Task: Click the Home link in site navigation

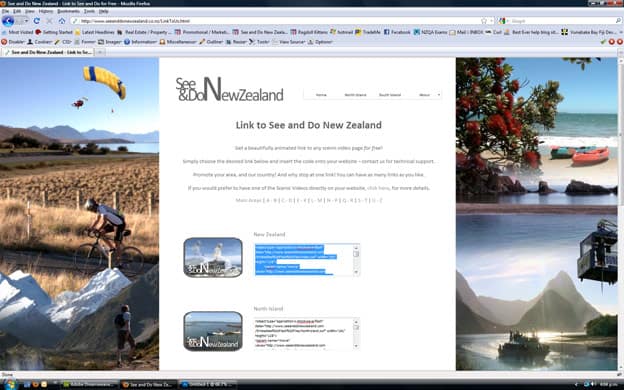Action: [x=321, y=95]
